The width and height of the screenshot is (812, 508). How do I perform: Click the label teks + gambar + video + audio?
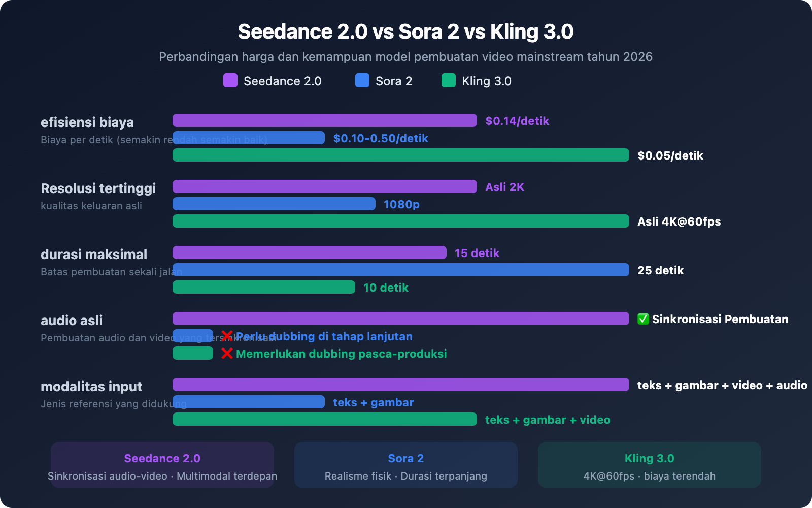pyautogui.click(x=723, y=386)
